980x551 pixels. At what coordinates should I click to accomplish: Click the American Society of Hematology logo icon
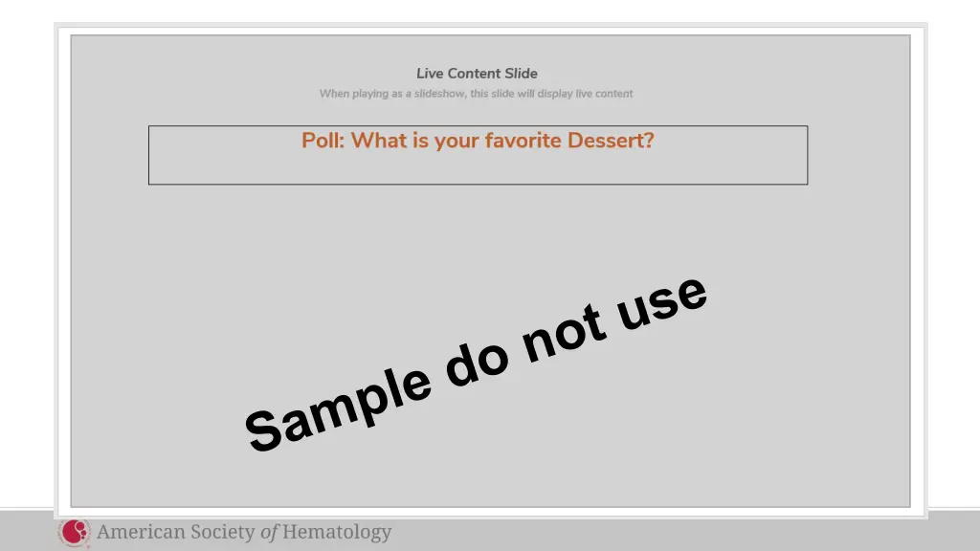tap(74, 533)
